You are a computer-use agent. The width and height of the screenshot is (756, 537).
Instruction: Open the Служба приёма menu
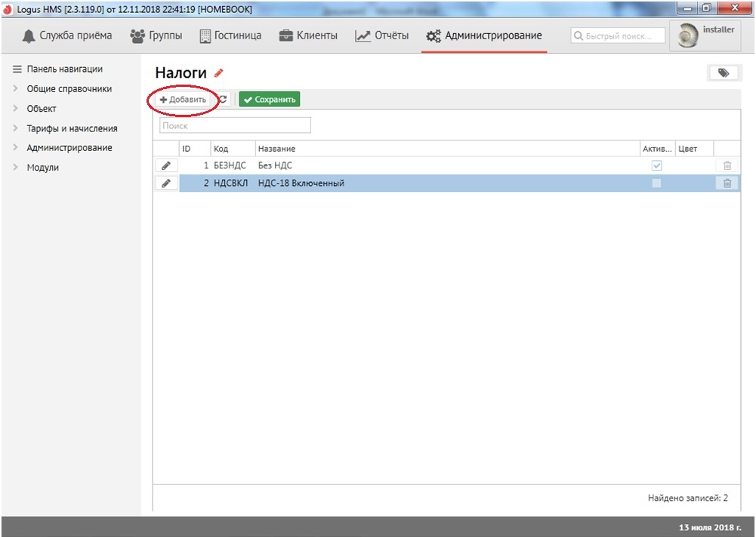tap(67, 35)
